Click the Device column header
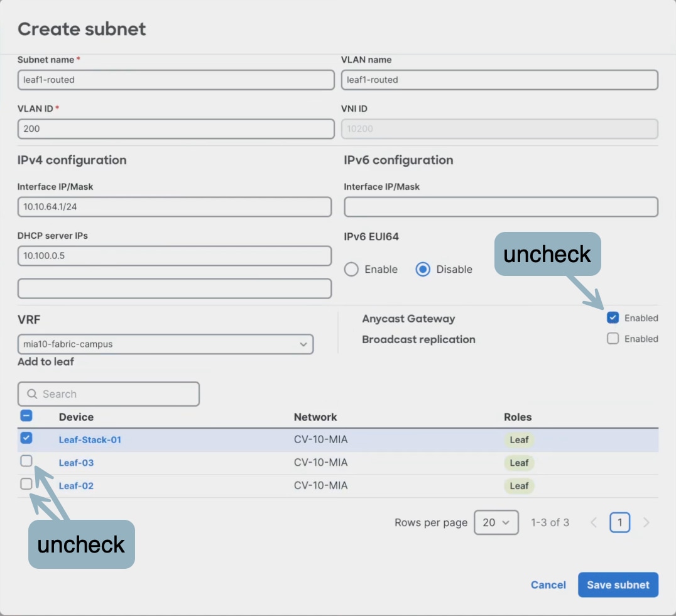The height and width of the screenshot is (616, 676). click(x=76, y=417)
